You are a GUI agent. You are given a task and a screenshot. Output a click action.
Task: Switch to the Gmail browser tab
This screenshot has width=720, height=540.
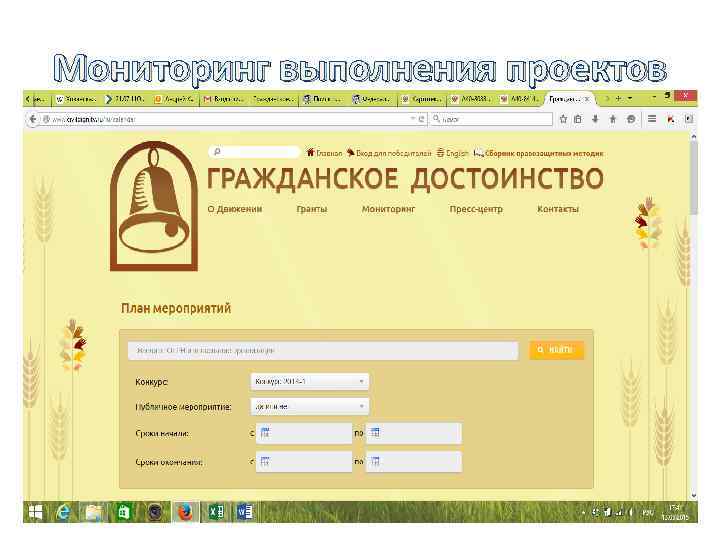(x=225, y=99)
